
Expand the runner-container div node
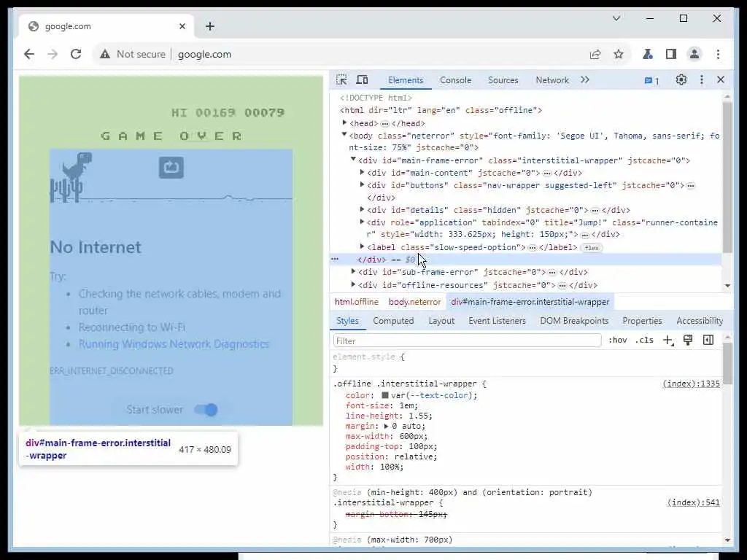pyautogui.click(x=362, y=222)
